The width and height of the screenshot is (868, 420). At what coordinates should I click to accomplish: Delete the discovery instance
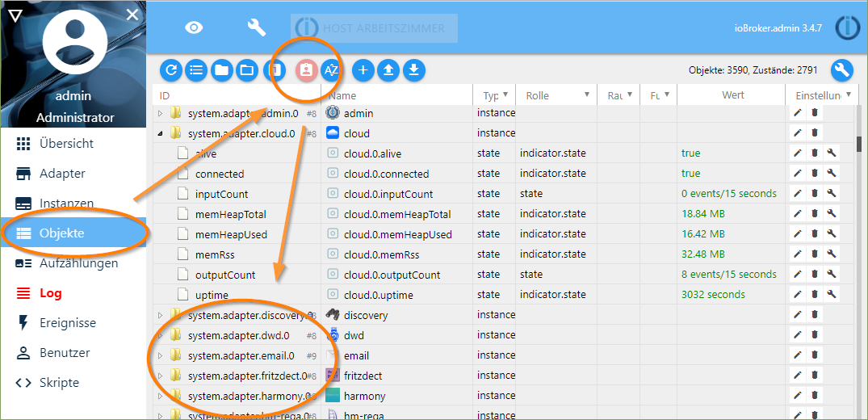[x=814, y=315]
